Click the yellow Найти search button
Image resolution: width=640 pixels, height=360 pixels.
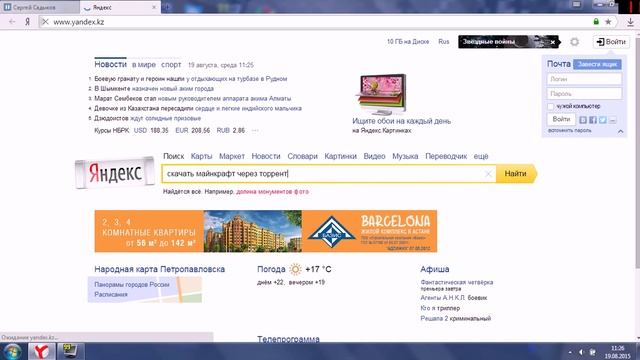(516, 174)
